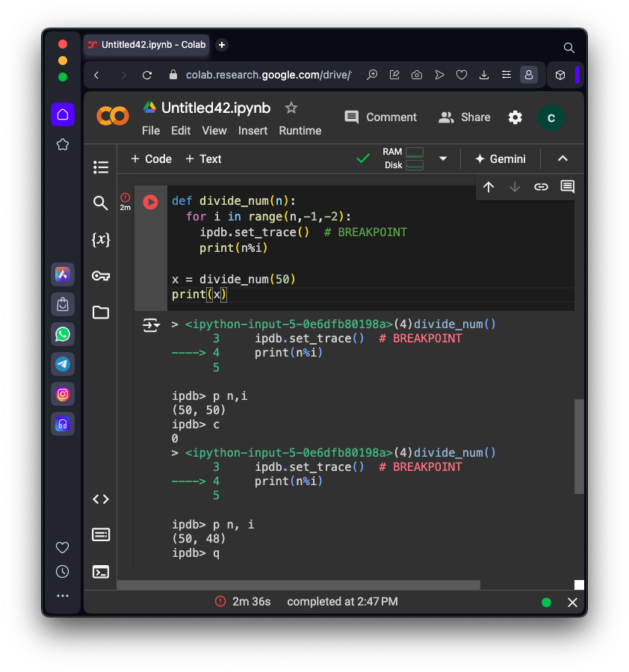Click the vertical output scrollbar

pos(579,446)
